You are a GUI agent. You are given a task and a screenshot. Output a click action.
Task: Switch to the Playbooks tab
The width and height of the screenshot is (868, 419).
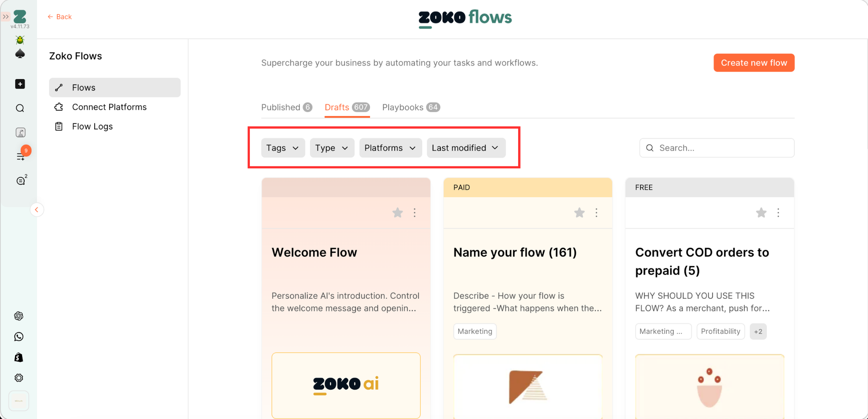[x=411, y=107]
